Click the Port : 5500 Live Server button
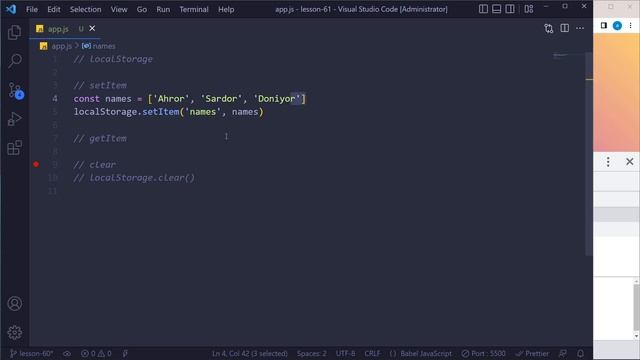Image resolution: width=640 pixels, height=360 pixels. (x=483, y=353)
